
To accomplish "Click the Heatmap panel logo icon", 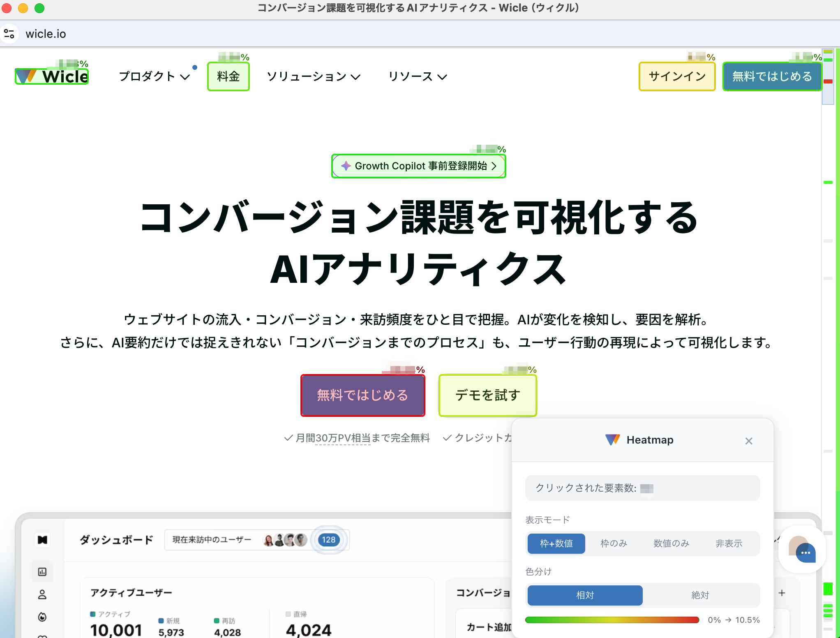I will point(612,440).
